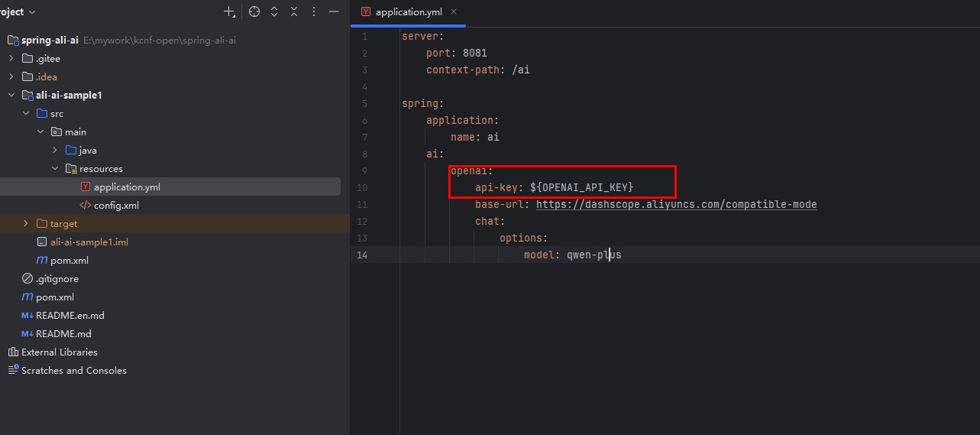Expand the target folder

[26, 224]
